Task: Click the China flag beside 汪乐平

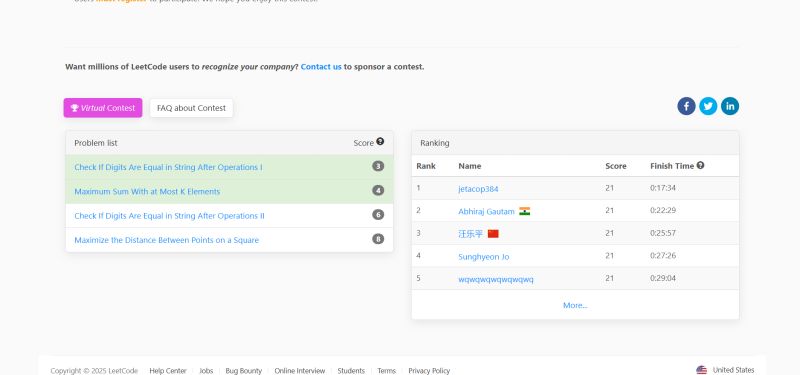Action: click(493, 234)
